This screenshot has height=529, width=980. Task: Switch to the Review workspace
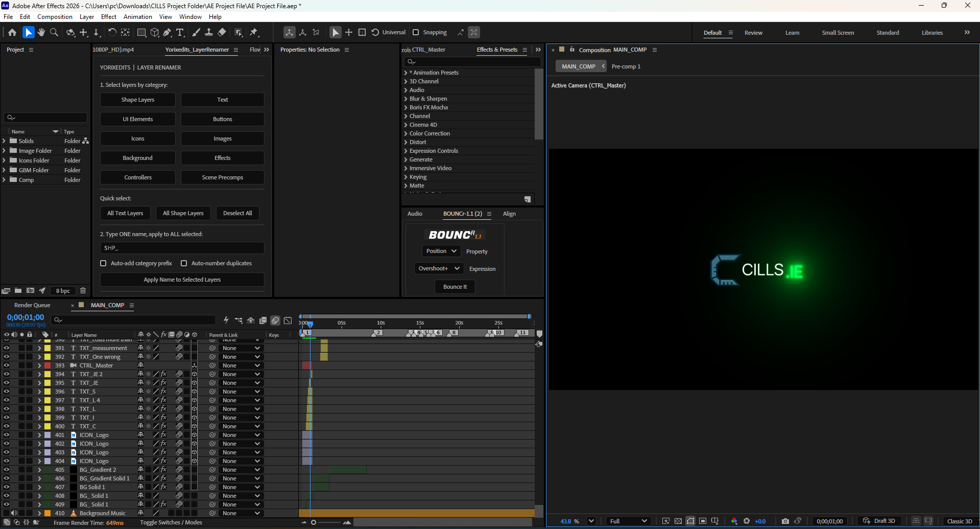[x=753, y=33]
